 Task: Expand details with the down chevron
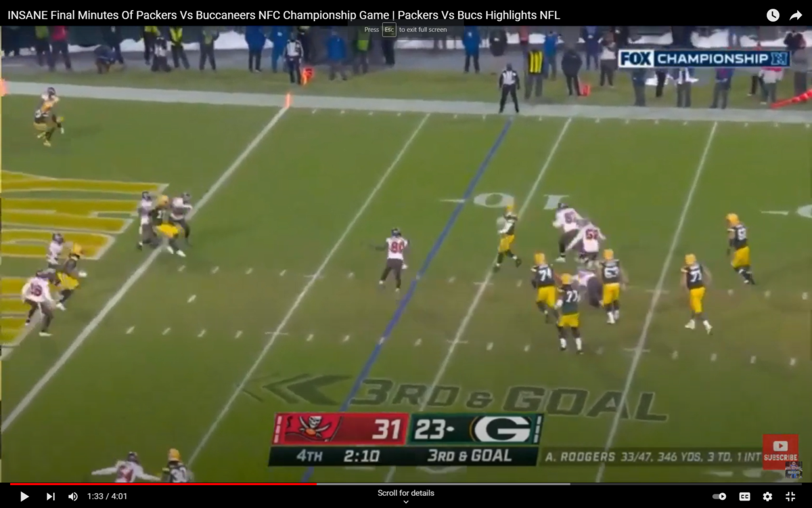[x=406, y=502]
